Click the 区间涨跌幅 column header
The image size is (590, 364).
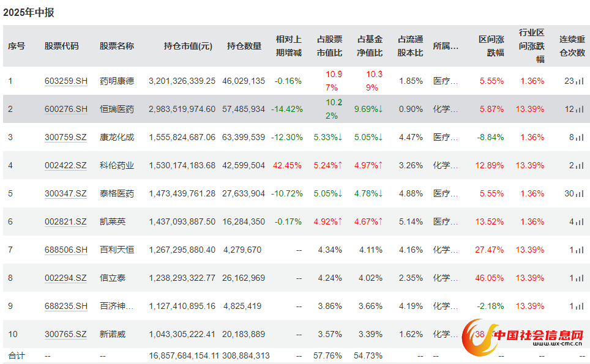click(491, 46)
